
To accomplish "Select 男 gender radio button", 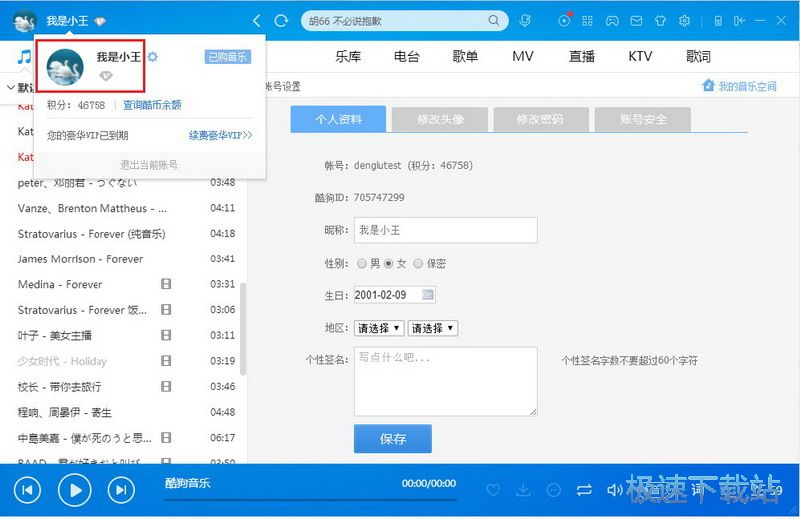I will tap(362, 263).
